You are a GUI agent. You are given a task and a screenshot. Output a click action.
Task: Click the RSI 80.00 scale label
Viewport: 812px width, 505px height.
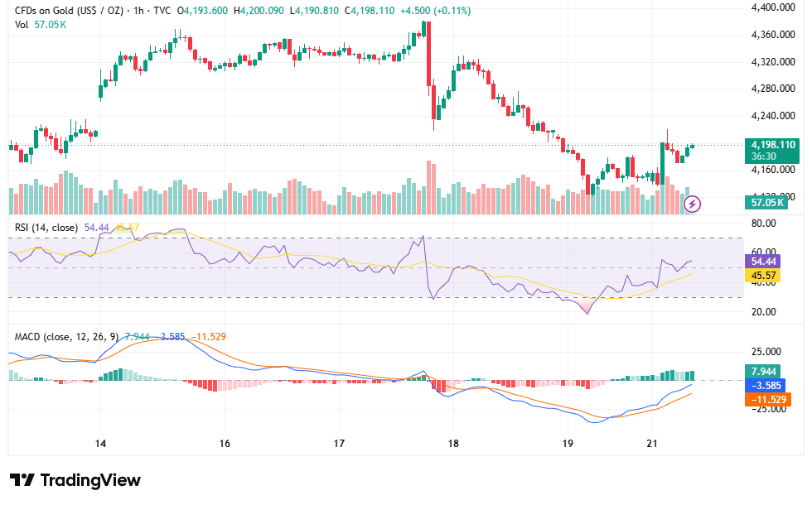763,224
